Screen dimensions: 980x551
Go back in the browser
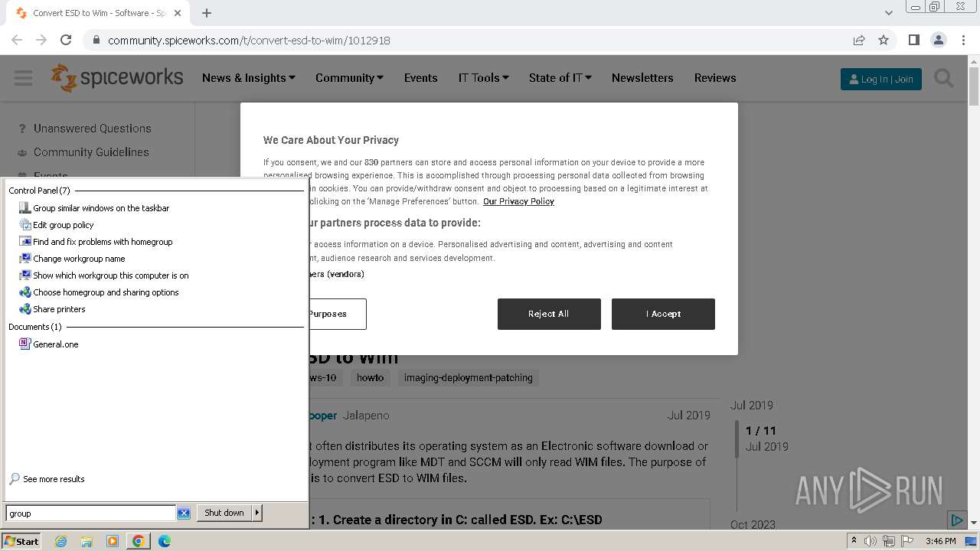click(17, 40)
